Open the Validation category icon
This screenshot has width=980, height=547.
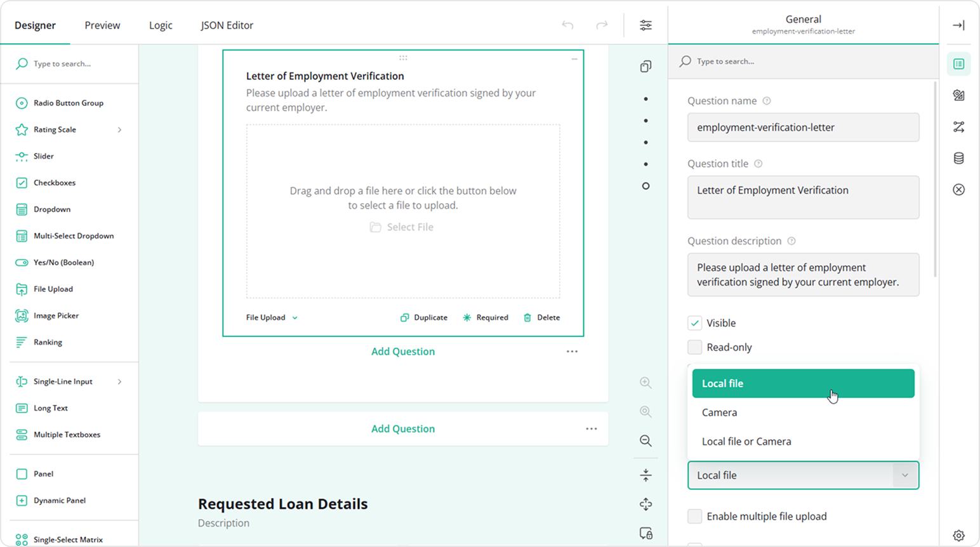point(958,188)
